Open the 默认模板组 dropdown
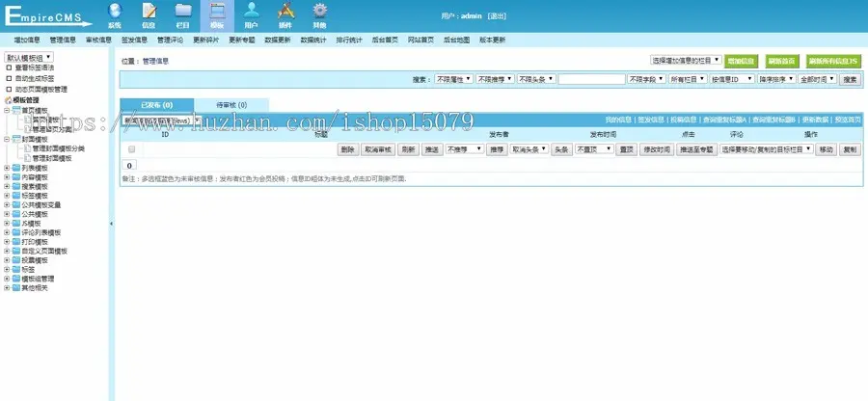This screenshot has width=868, height=401. [29, 58]
